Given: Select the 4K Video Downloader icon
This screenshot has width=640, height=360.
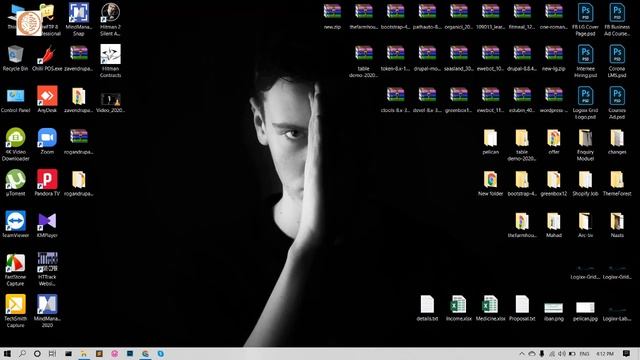Looking at the screenshot, I should (x=16, y=144).
